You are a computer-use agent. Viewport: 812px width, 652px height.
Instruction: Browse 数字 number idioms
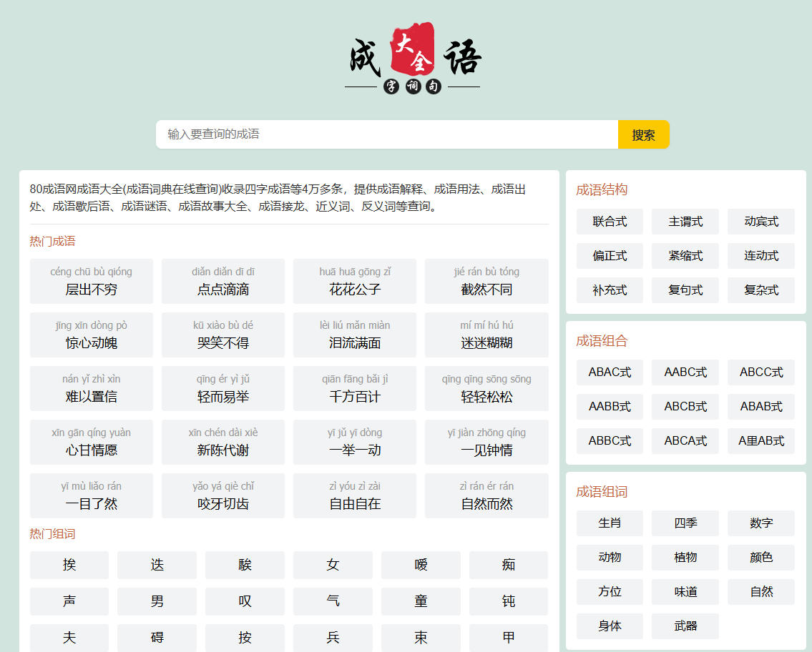tap(761, 523)
